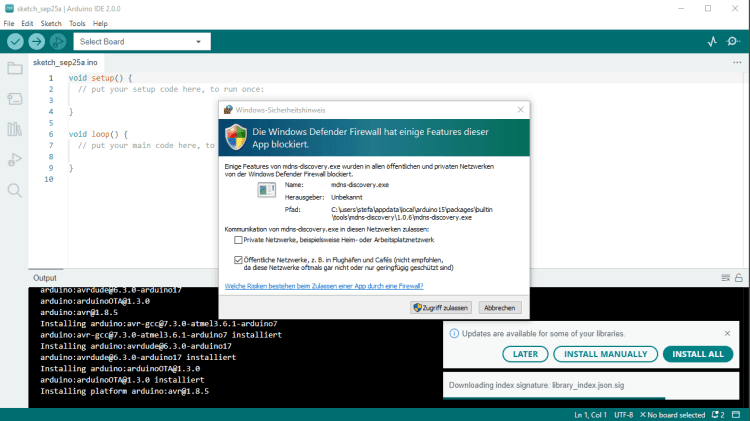Open the Sketchbook folder sidebar icon

coord(14,68)
